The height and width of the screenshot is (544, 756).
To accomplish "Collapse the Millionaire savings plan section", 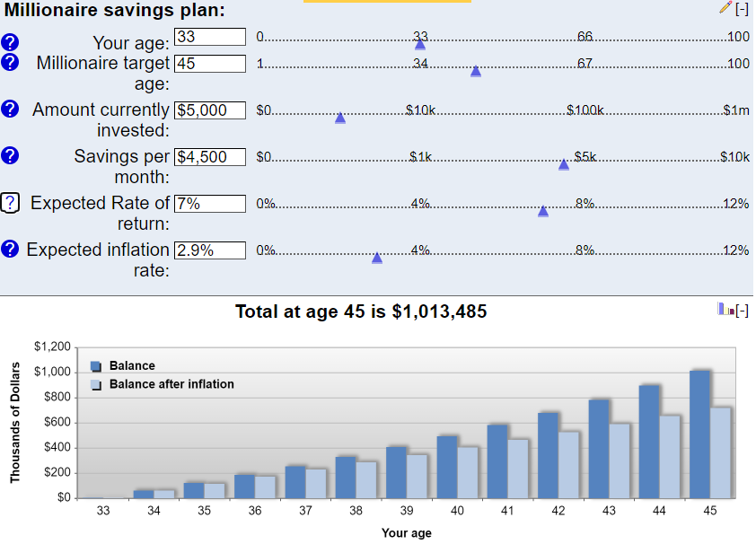I will (742, 8).
